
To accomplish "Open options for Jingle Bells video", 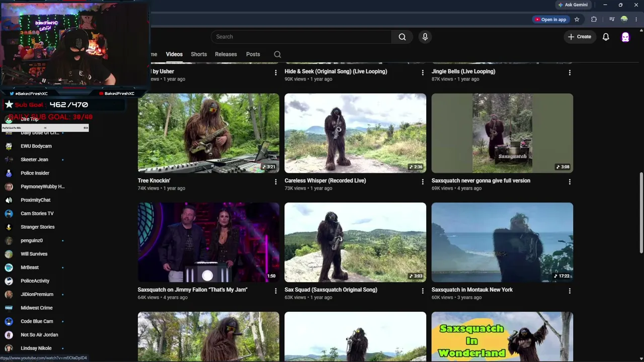I will [570, 72].
